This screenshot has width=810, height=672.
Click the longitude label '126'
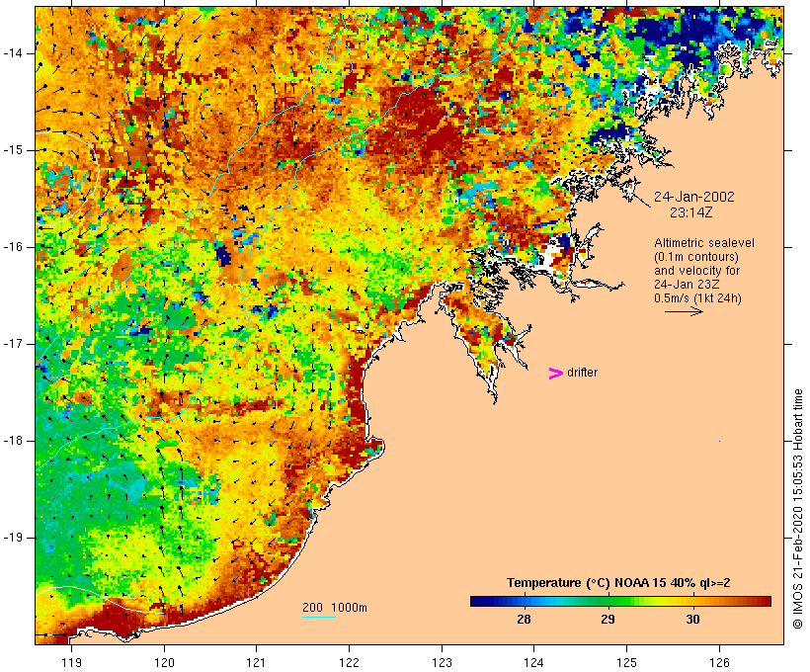point(719,663)
